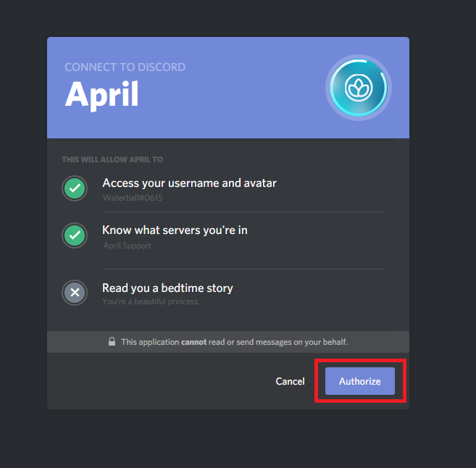Select 'Access your username and avatar' text
The width and height of the screenshot is (476, 468).
tap(189, 183)
